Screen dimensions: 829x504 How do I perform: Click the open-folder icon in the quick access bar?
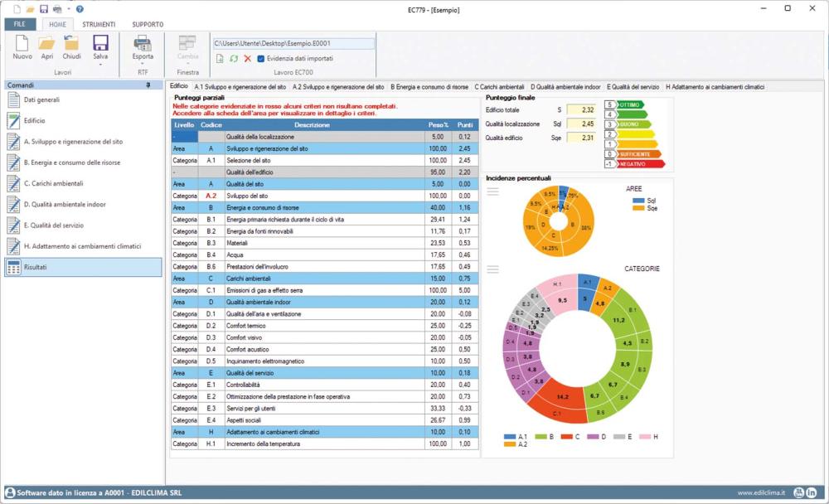pos(31,9)
